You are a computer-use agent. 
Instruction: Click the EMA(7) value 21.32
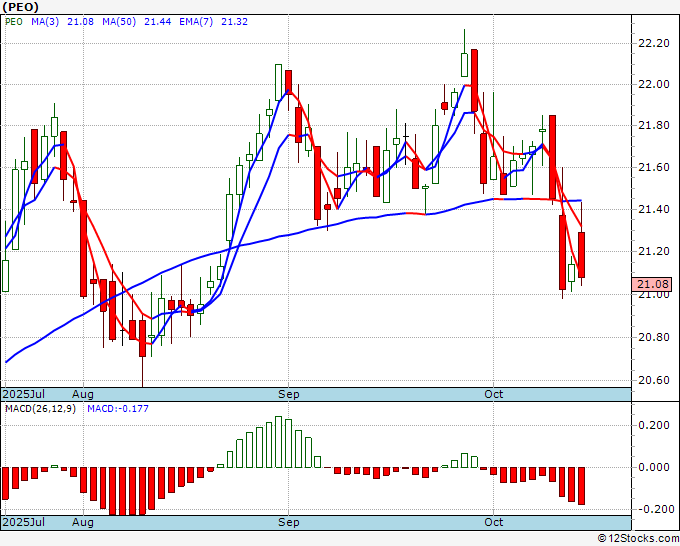point(234,22)
